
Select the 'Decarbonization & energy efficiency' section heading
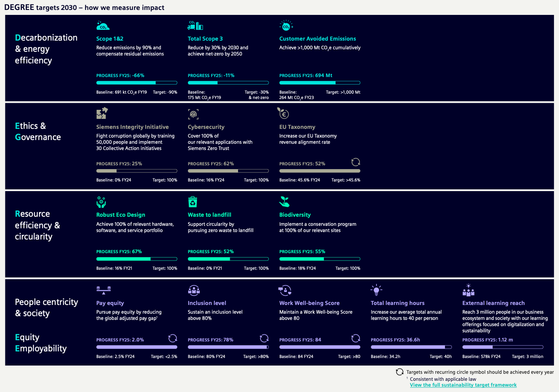[46, 49]
